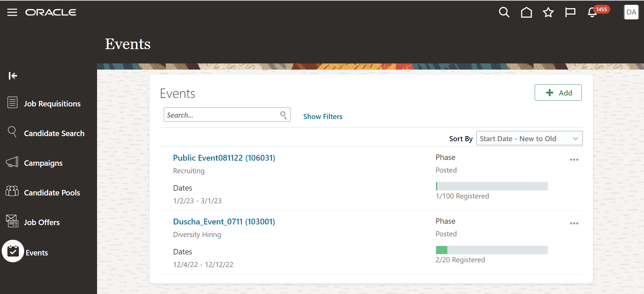Open the global search magnifier

click(504, 12)
